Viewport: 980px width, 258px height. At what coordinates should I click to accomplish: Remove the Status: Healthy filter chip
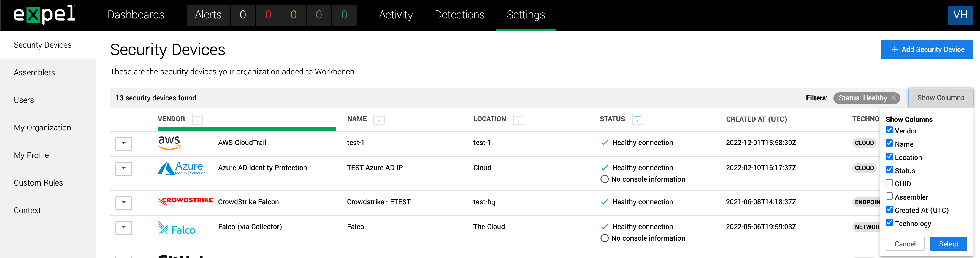[894, 98]
